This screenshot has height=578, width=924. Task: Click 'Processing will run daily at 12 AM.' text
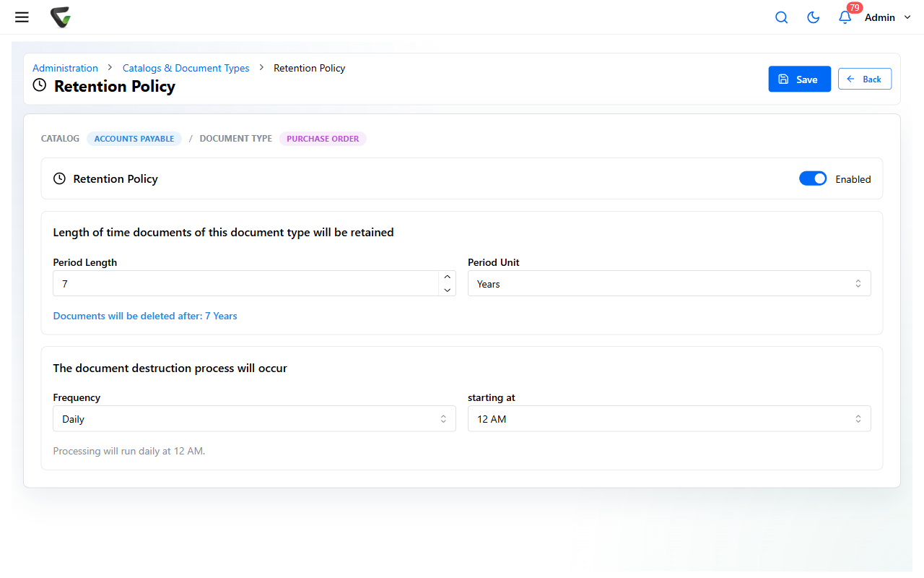click(x=129, y=451)
